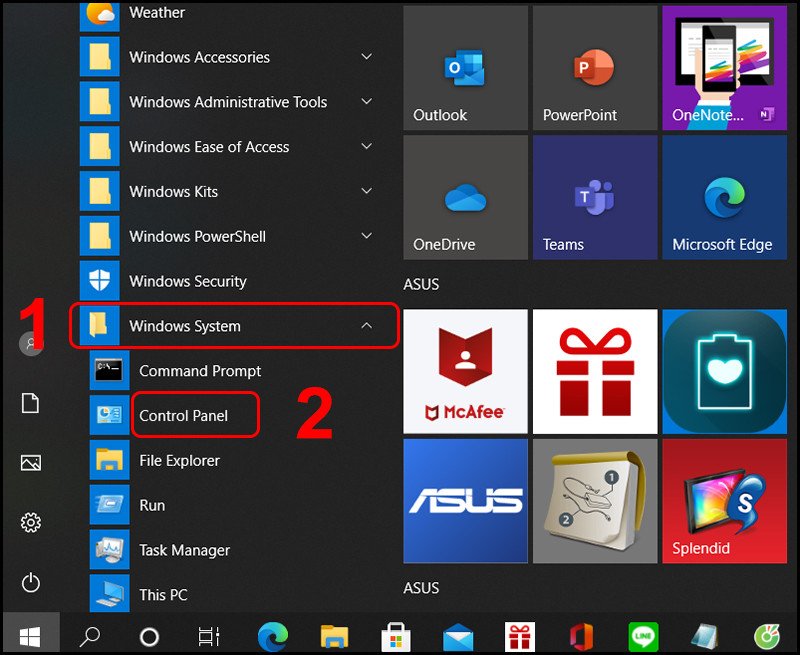Open Microsoft Store from the taskbar

point(396,635)
